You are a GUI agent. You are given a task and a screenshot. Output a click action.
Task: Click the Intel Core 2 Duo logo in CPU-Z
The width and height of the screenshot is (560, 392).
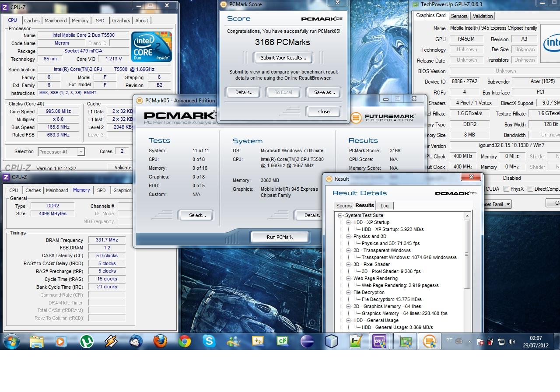coord(151,47)
